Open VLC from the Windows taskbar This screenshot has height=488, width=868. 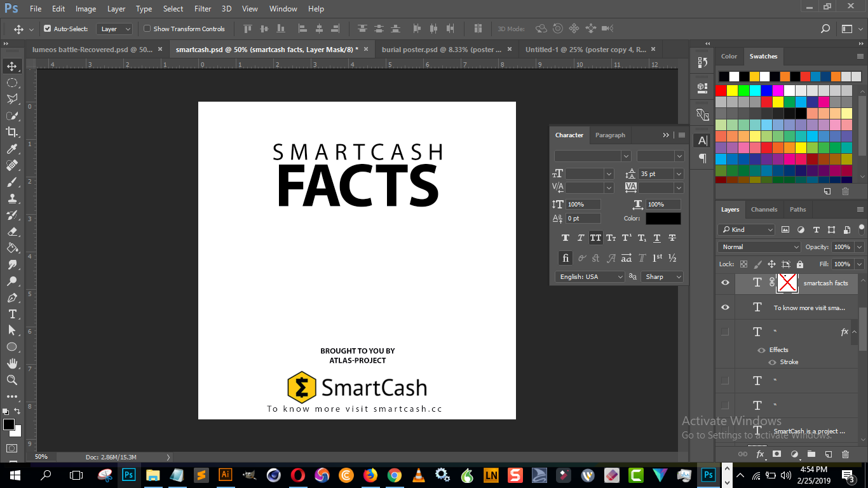point(419,475)
